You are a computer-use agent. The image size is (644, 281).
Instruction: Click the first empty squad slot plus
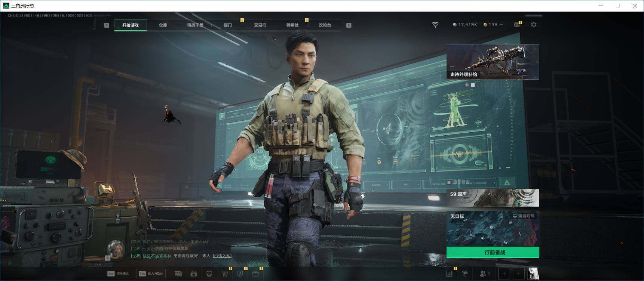point(504,274)
